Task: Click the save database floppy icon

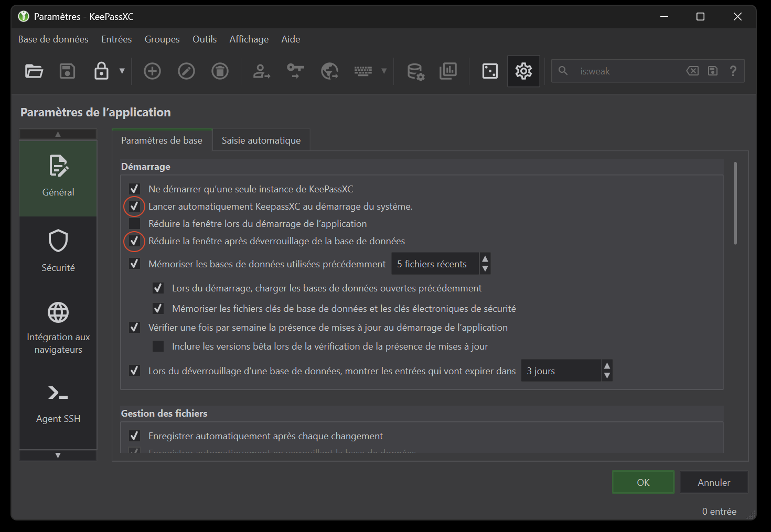Action: pos(67,71)
